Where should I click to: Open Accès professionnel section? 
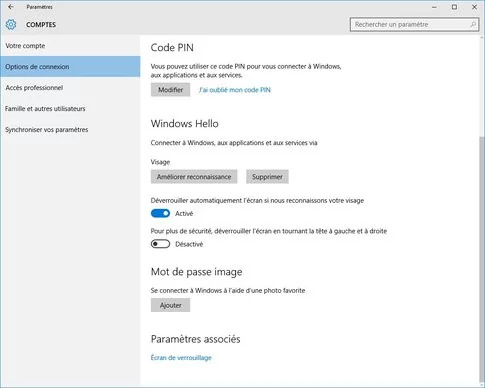(34, 88)
